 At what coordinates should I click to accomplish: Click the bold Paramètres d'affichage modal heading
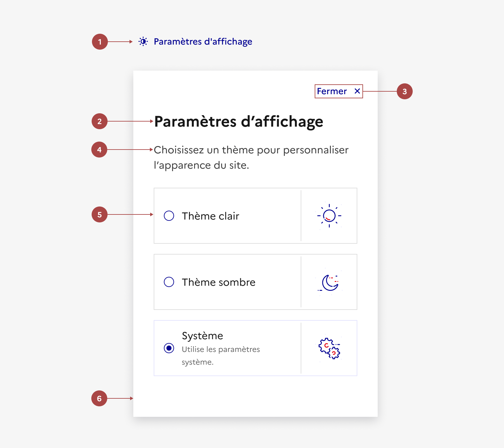239,122
